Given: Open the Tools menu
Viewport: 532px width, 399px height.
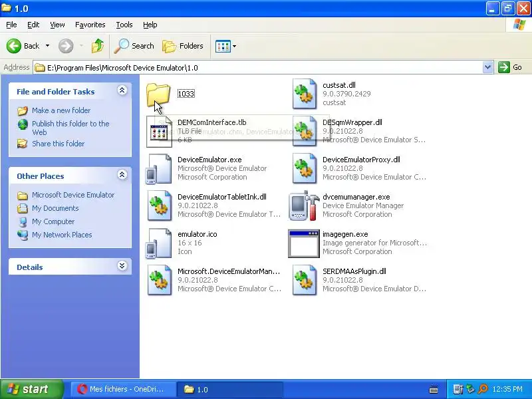Looking at the screenshot, I should 124,25.
